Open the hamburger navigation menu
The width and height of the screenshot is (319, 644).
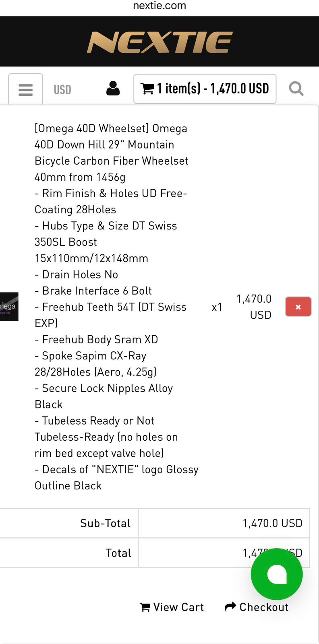tap(25, 89)
